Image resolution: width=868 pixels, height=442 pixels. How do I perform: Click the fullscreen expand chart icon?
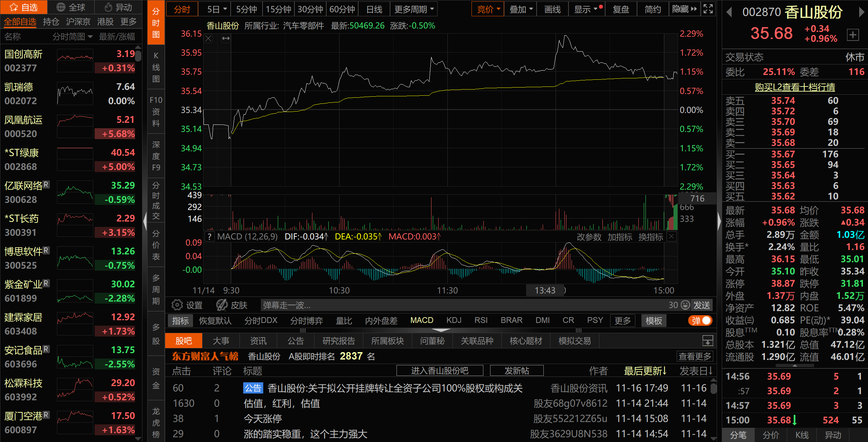[x=708, y=9]
